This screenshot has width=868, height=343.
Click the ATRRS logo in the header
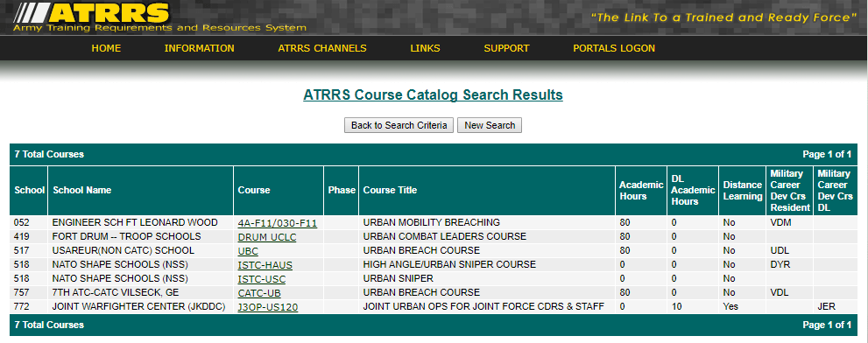(x=159, y=17)
